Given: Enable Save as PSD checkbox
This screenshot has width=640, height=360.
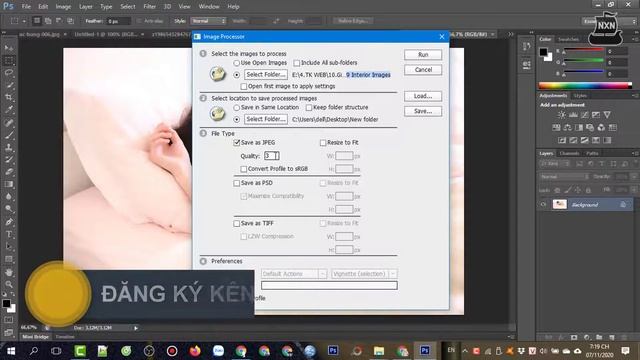Looking at the screenshot, I should pos(236,183).
